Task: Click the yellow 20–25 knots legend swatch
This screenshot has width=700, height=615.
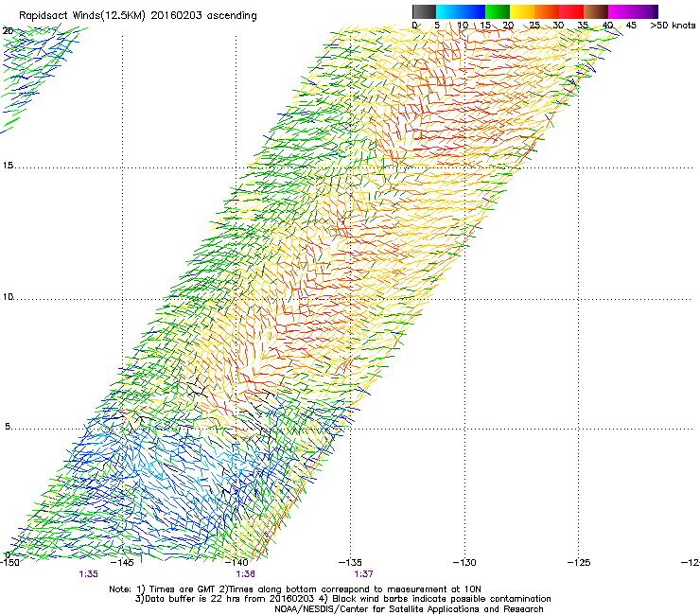Action: coord(522,11)
